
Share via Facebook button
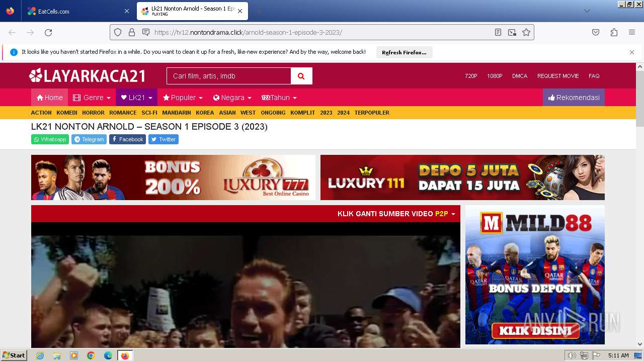[127, 139]
